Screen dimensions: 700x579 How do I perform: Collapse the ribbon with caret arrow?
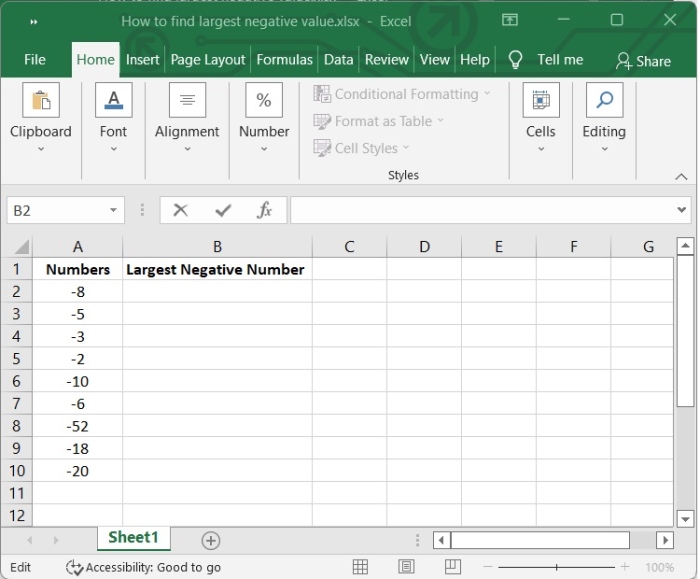(x=681, y=177)
